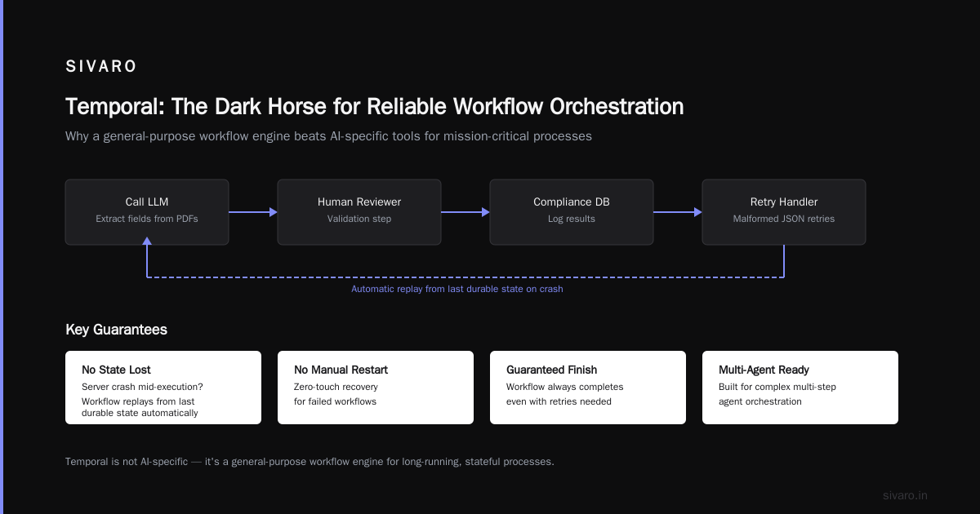Click 'Built for complex multi-step' text
Screen dimensions: 980x514
pos(777,387)
